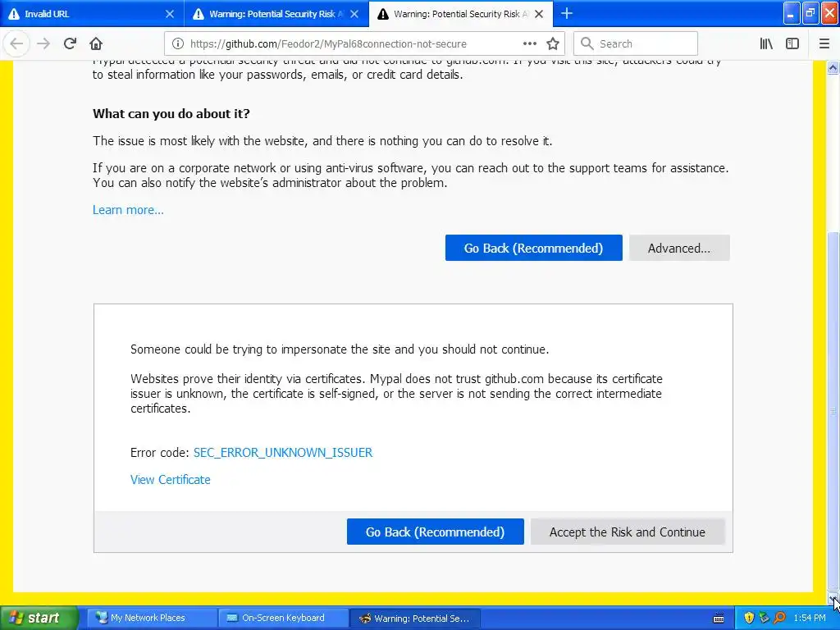The height and width of the screenshot is (630, 840).
Task: Open the Learn more... link
Action: click(x=128, y=210)
